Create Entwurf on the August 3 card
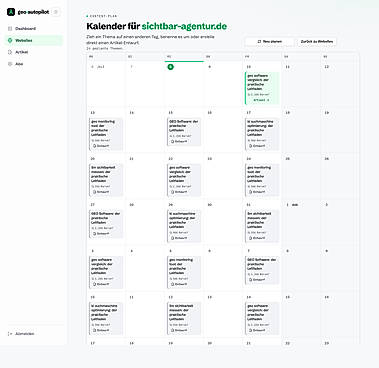Viewport: 379px width, 368px height. pyautogui.click(x=101, y=284)
